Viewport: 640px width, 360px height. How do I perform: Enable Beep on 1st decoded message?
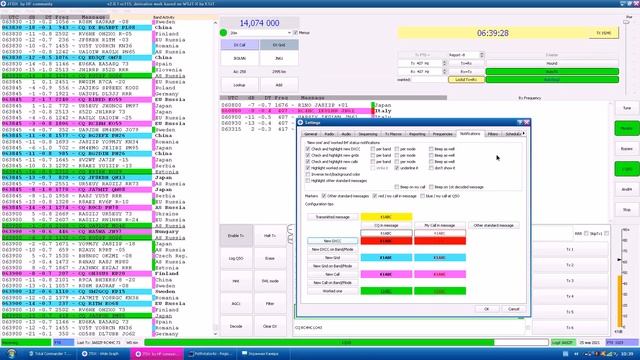[431, 187]
